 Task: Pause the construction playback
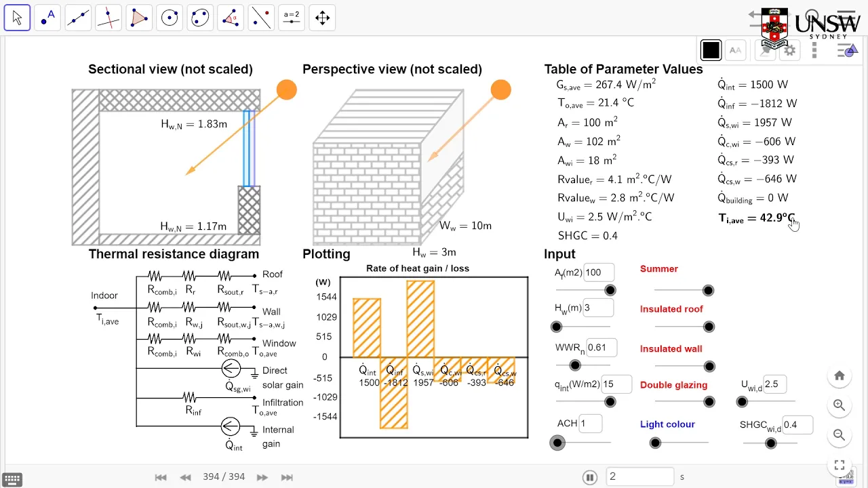coord(590,477)
